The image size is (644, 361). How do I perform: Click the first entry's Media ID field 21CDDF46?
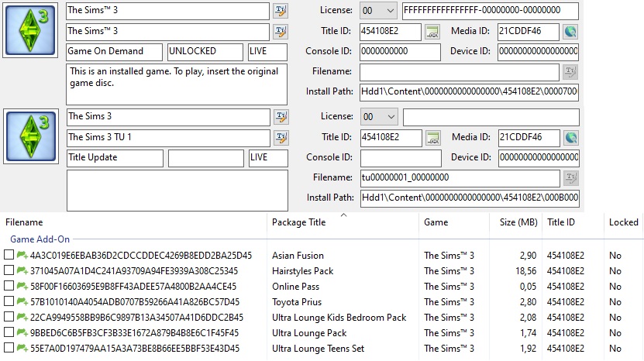pyautogui.click(x=529, y=32)
